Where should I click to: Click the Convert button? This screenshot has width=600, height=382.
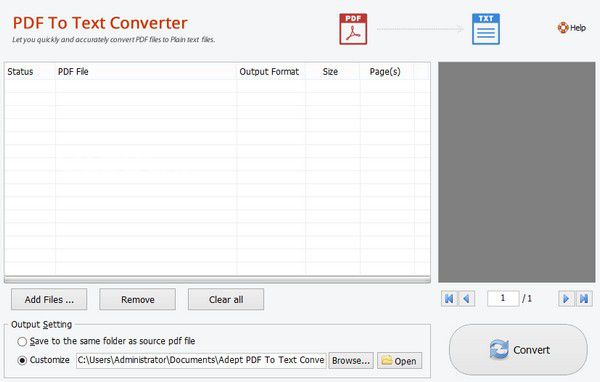click(518, 349)
